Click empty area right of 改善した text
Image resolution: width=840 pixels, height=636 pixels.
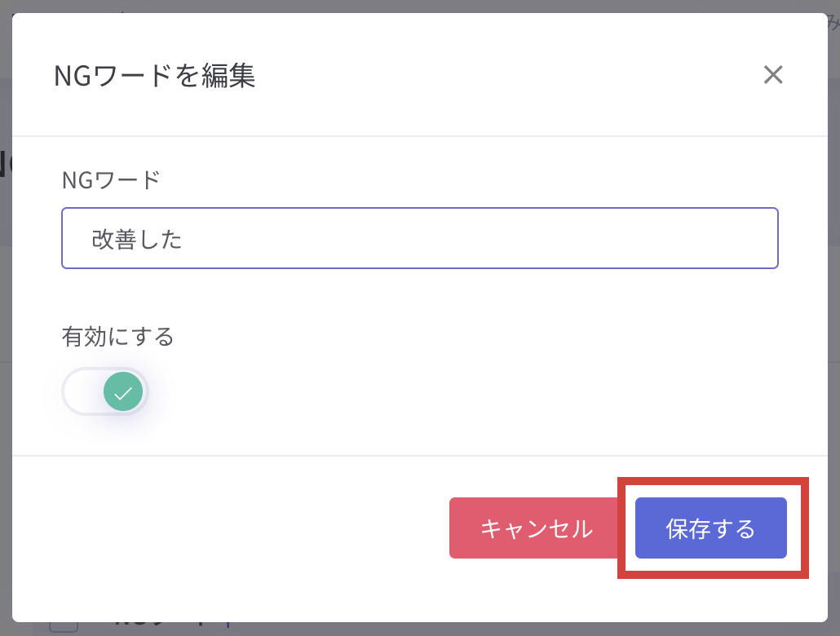pos(477,238)
